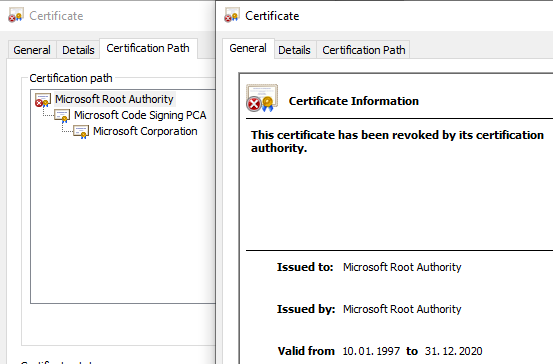Select Microsoft Root Authority in certification path tree
Image resolution: width=553 pixels, height=364 pixels.
[x=114, y=99]
